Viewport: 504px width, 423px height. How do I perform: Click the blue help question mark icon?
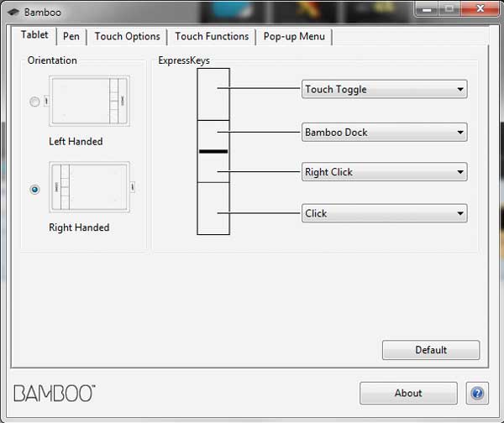pos(477,393)
